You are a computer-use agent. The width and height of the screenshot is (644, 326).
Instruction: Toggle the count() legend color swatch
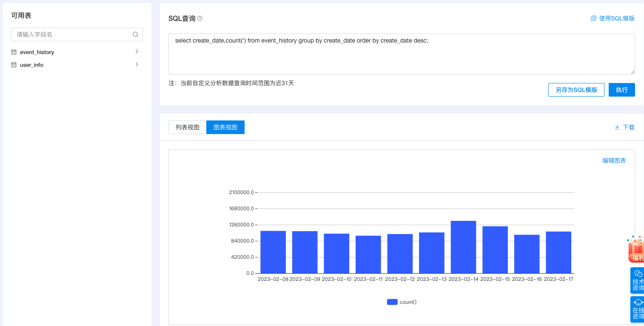[x=392, y=302]
